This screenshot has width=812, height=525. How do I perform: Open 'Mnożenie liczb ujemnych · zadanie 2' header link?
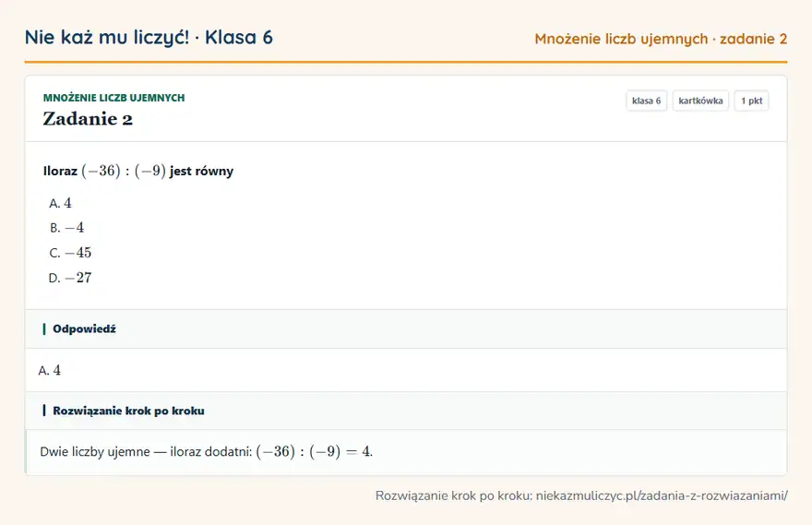pyautogui.click(x=661, y=39)
